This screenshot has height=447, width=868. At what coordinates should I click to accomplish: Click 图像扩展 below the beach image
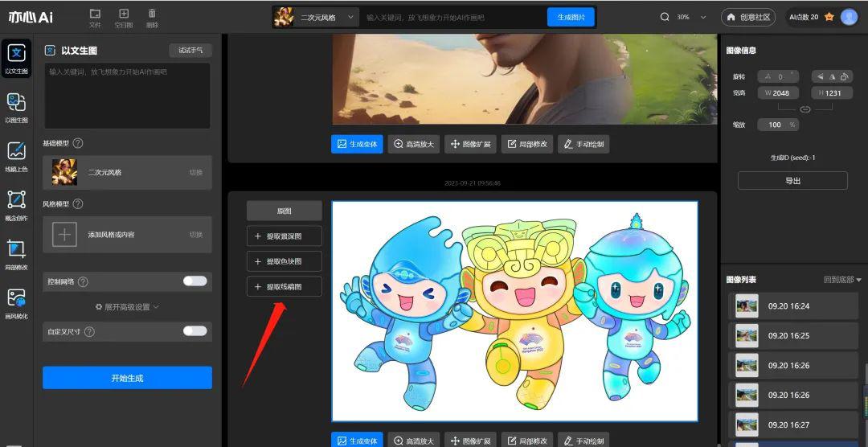click(470, 144)
